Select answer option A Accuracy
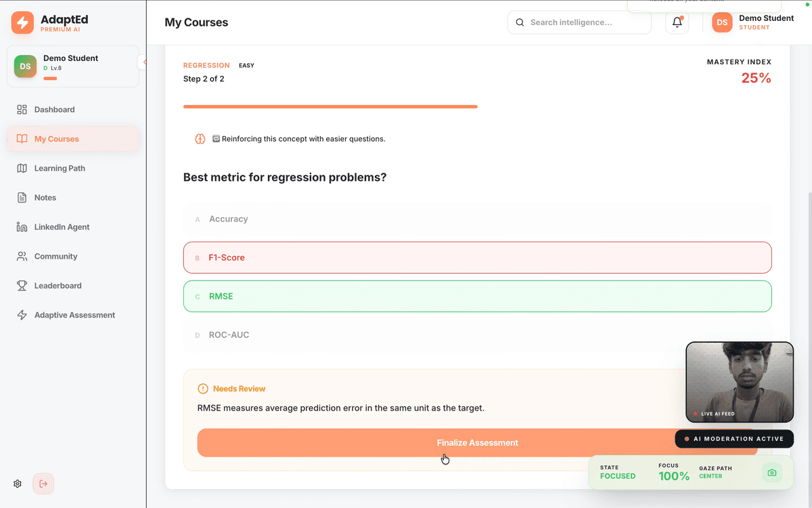This screenshot has height=508, width=812. tap(477, 219)
